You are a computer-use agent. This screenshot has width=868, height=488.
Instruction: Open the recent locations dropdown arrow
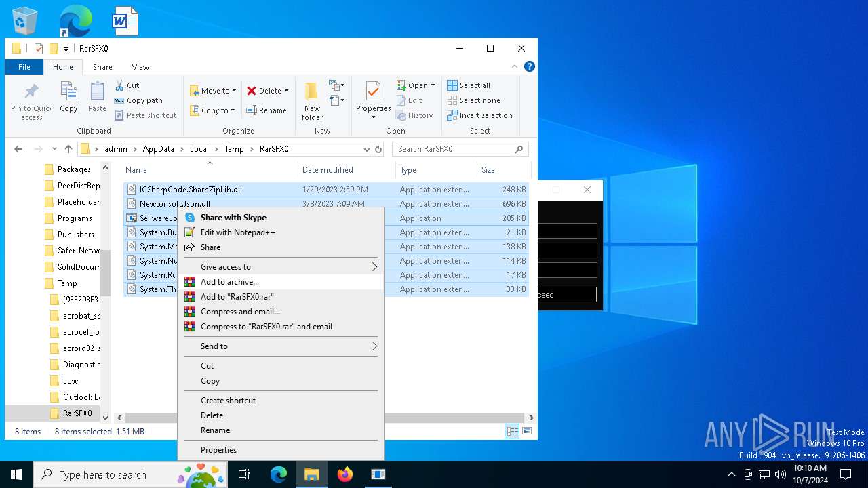tap(54, 149)
